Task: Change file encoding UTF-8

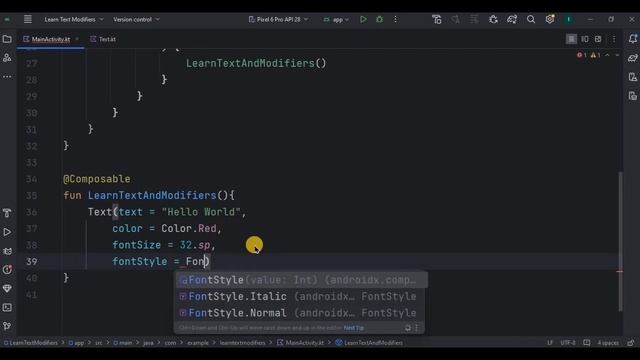Action: click(568, 343)
